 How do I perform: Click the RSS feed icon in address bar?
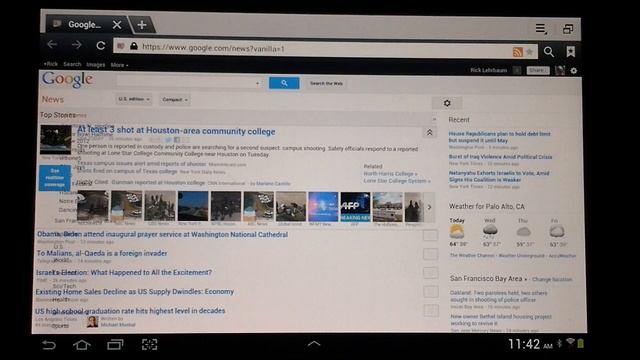pyautogui.click(x=518, y=52)
